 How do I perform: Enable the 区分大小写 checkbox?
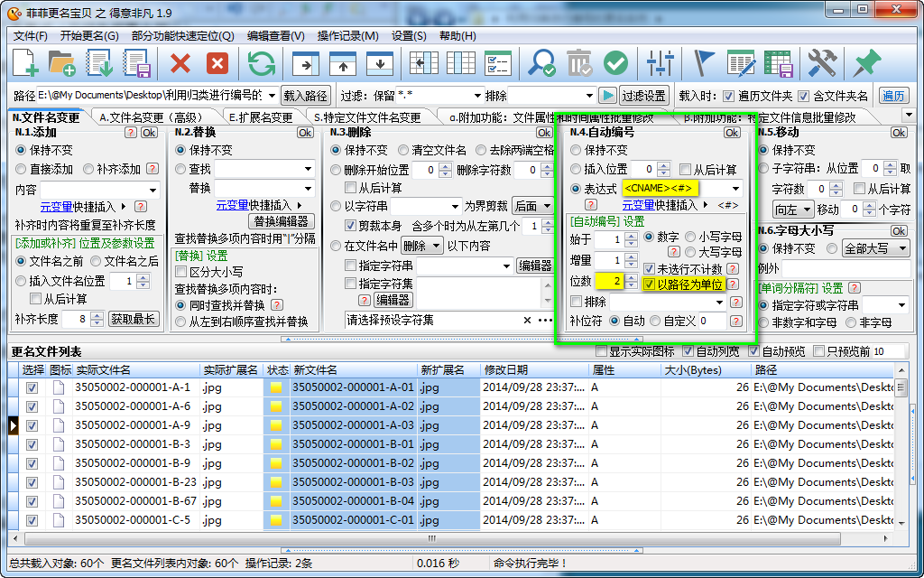[181, 272]
